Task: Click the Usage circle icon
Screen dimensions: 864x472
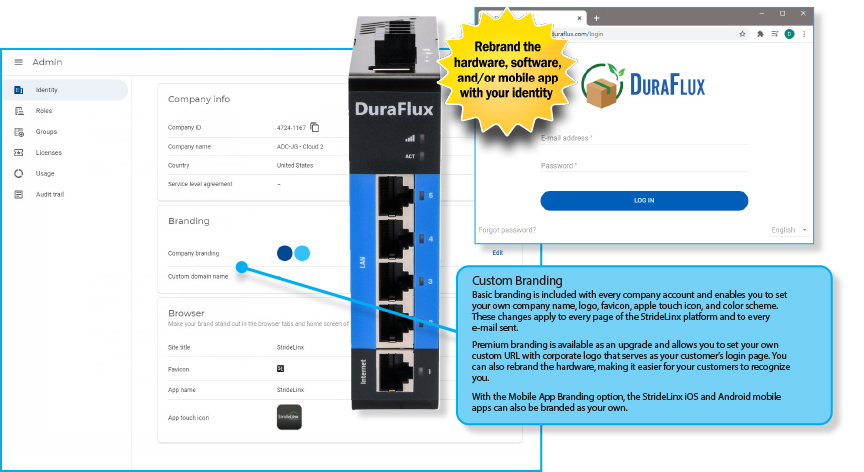Action: (x=19, y=173)
